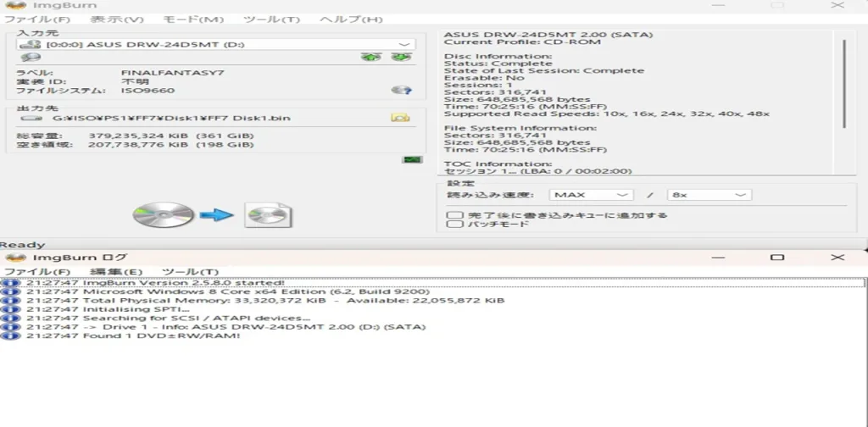This screenshot has width=868, height=427.
Task: Open ヘルプ(H) menu
Action: (x=351, y=19)
